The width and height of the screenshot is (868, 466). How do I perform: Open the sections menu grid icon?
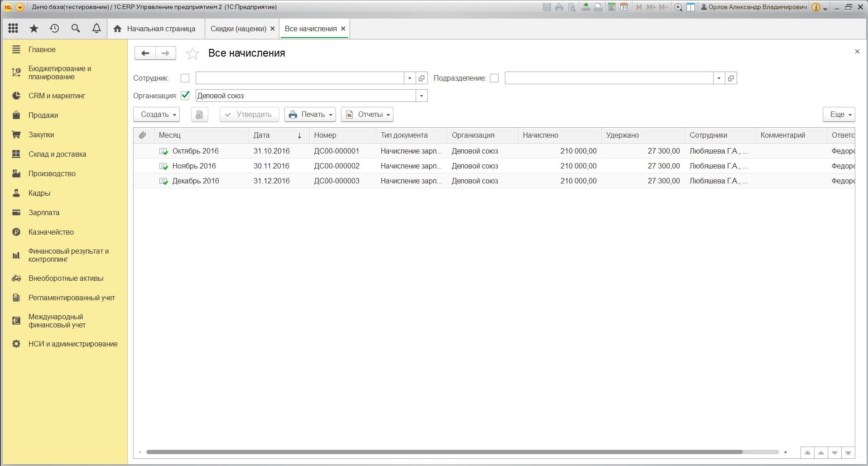tap(13, 29)
